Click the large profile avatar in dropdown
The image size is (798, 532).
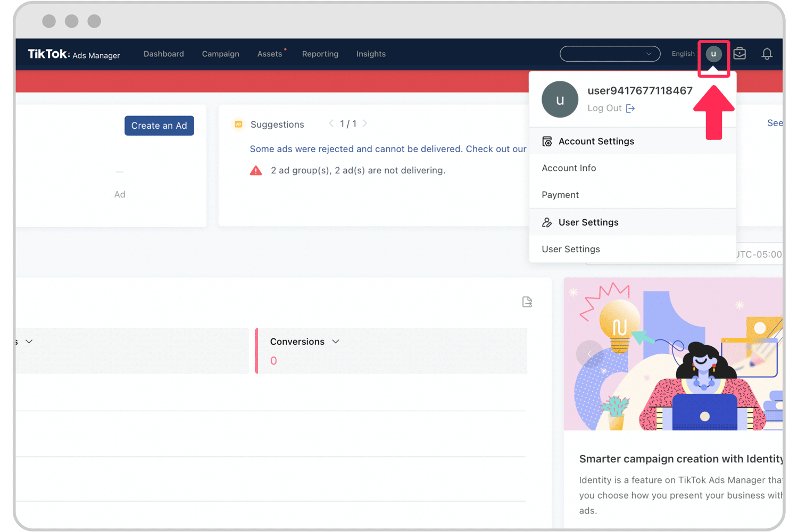pos(560,99)
